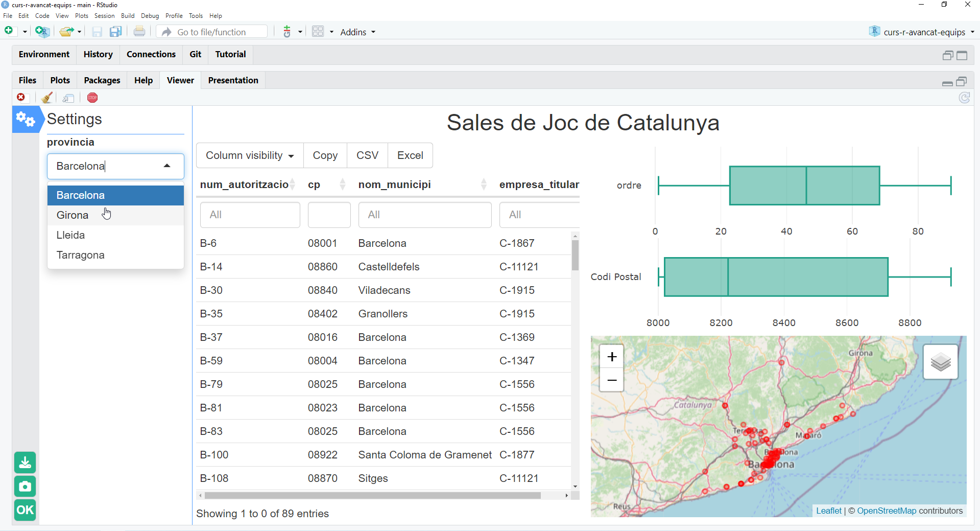Click the red Stop icon in Viewer
Screen dimensions: 980x531
tap(92, 98)
